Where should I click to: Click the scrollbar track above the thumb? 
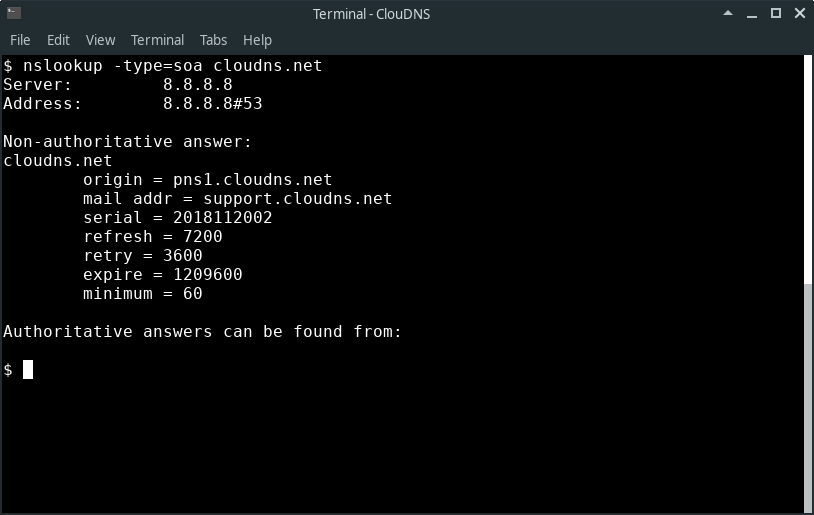(x=808, y=170)
